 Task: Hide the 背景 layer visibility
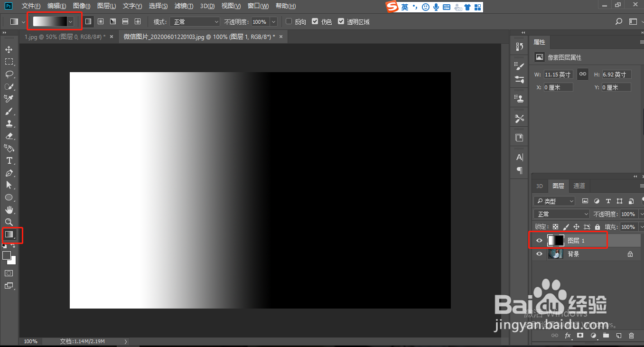(x=539, y=254)
